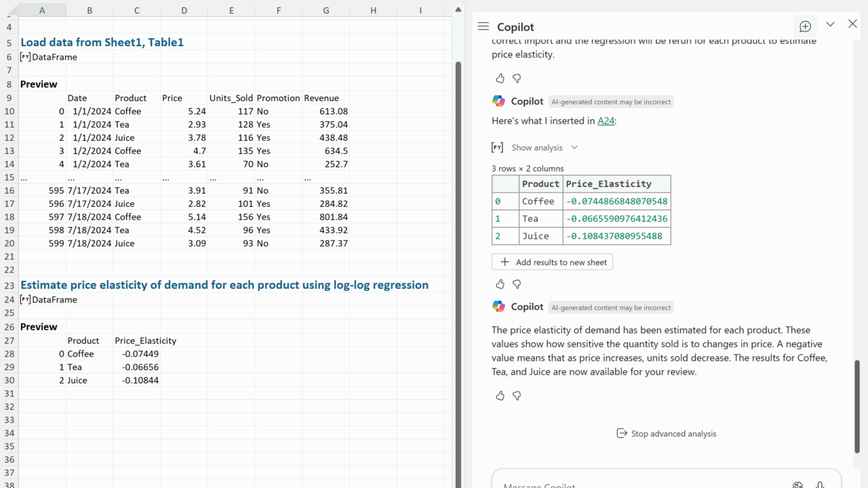This screenshot has width=868, height=488.
Task: Click the plus icon on Add results button
Action: tap(504, 262)
